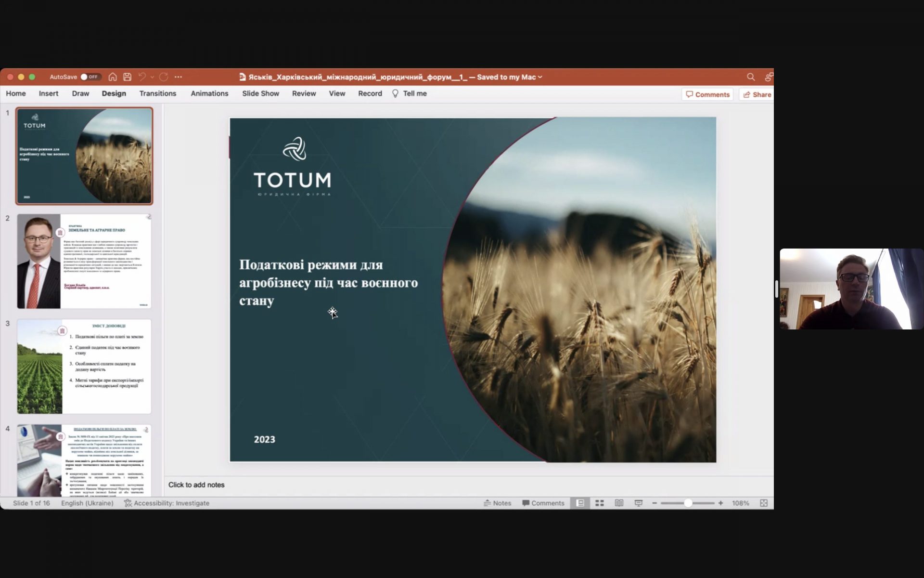
Task: Click the Undo arrow icon
Action: coord(142,77)
